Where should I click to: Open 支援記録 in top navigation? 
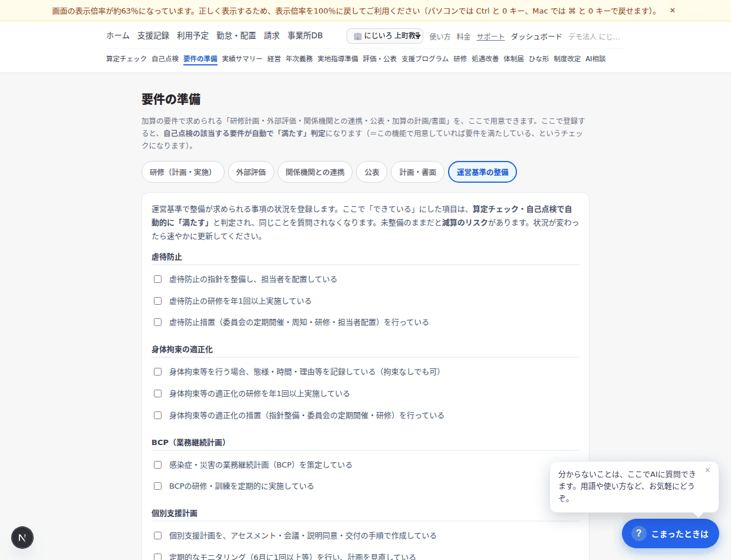(x=153, y=35)
